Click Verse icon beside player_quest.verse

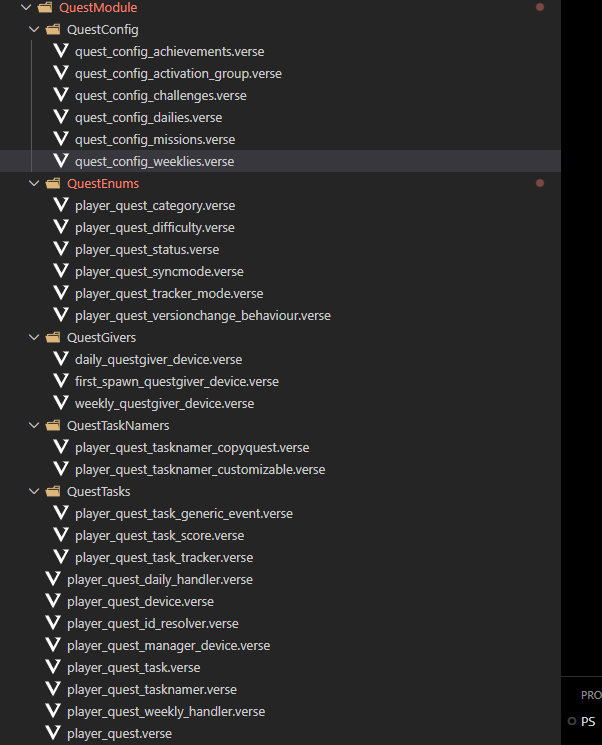53,732
